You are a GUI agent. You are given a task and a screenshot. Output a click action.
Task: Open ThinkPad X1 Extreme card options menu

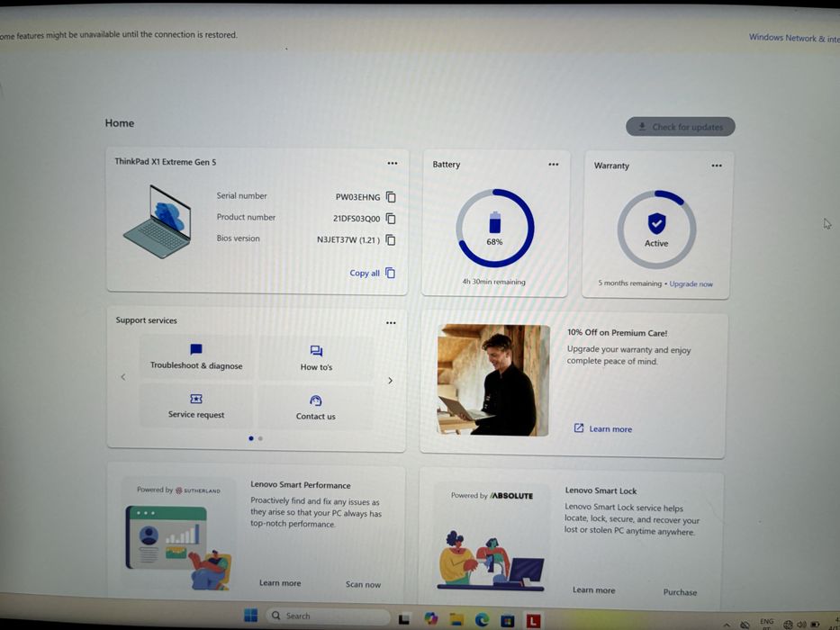tap(393, 164)
